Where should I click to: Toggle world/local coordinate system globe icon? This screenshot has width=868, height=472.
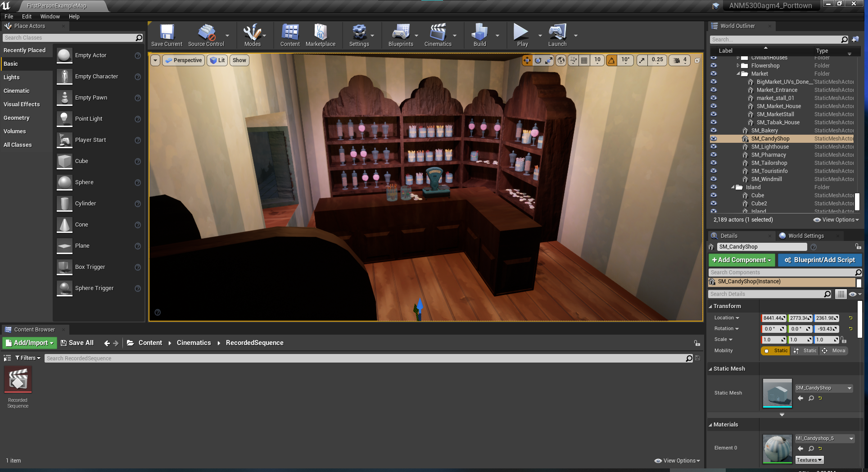[561, 60]
